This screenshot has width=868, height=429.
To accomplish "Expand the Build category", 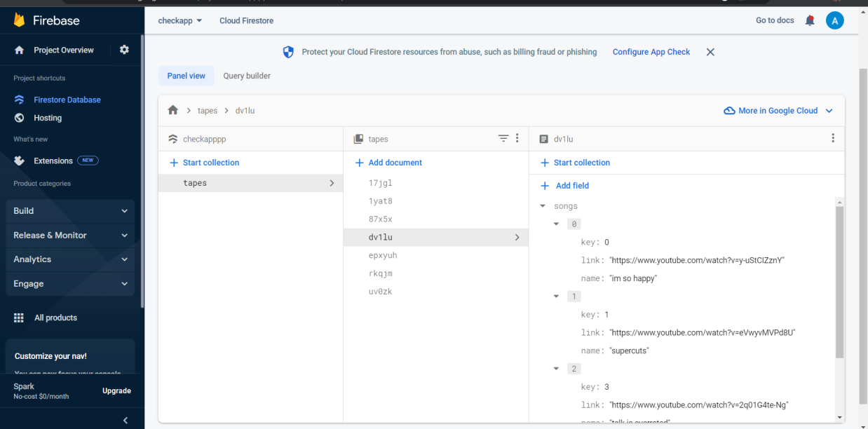I will pos(70,211).
